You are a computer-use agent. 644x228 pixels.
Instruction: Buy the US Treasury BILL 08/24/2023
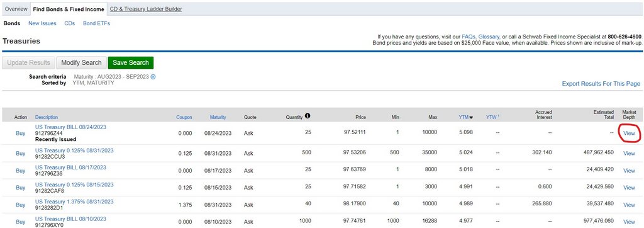[x=21, y=134]
